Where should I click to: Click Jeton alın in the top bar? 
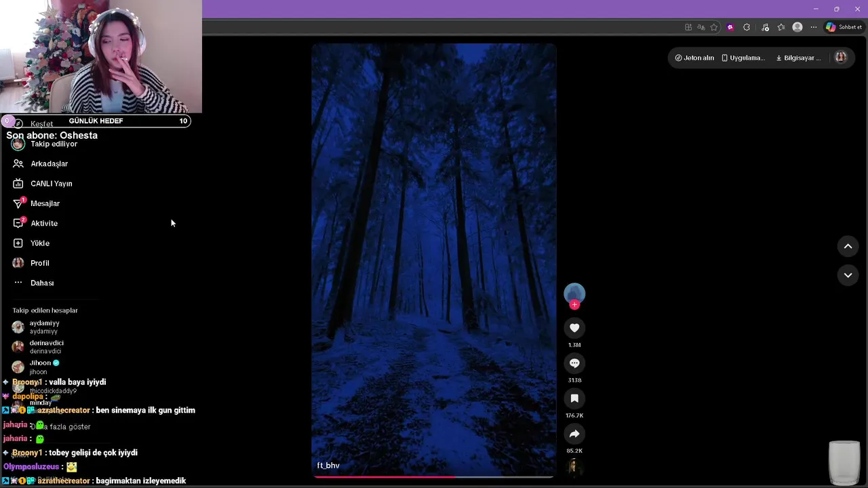694,58
